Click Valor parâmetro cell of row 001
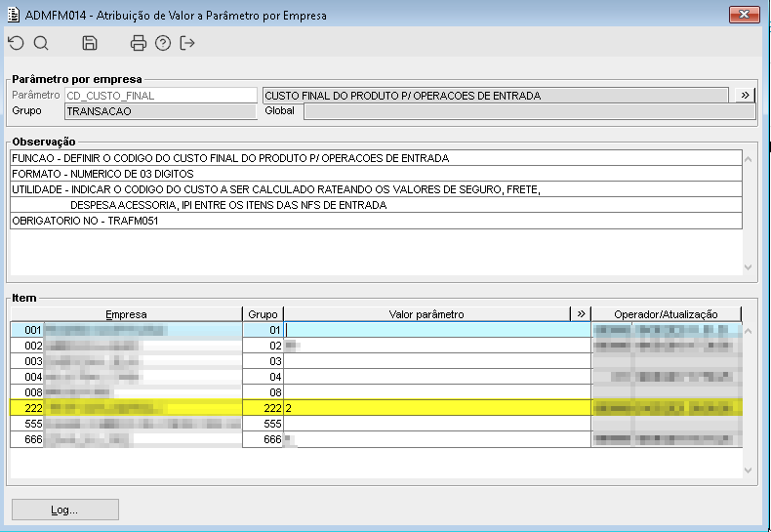Viewport: 771px width, 532px height. click(437, 330)
